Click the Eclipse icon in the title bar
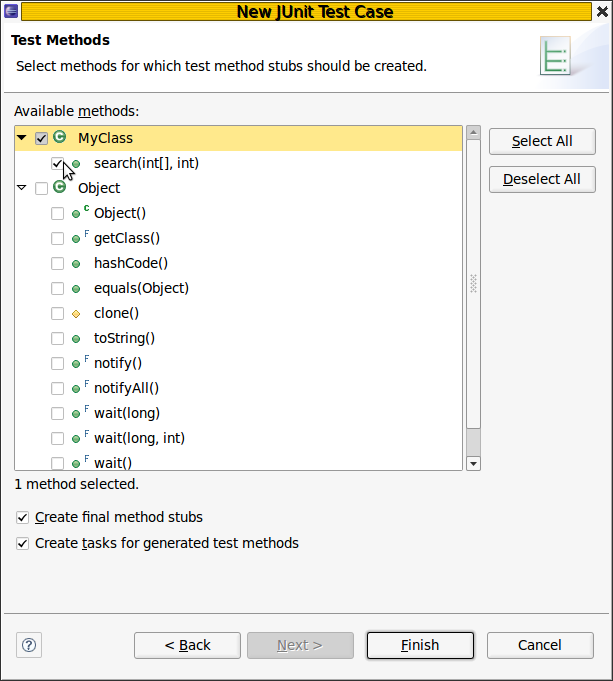This screenshot has height=681, width=613. (x=11, y=11)
